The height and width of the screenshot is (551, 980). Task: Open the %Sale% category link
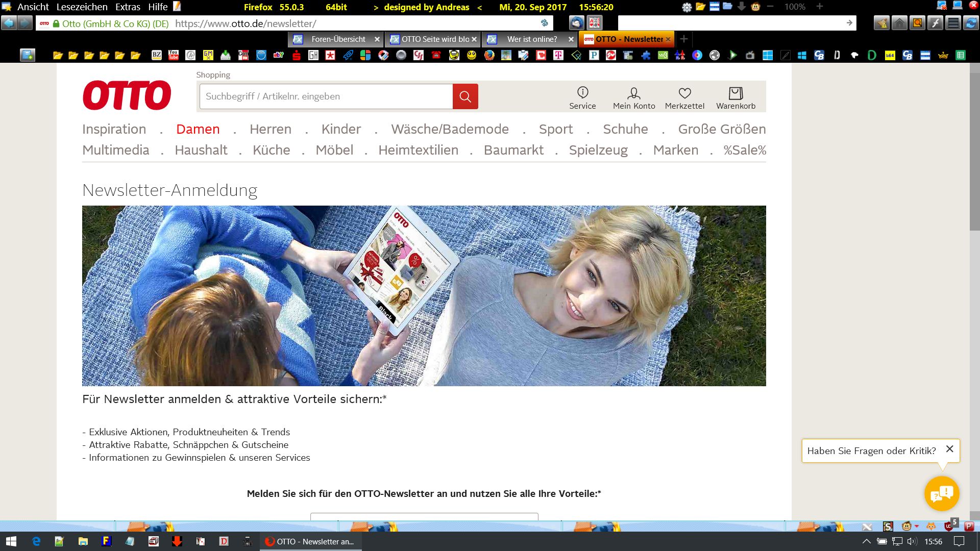tap(744, 150)
